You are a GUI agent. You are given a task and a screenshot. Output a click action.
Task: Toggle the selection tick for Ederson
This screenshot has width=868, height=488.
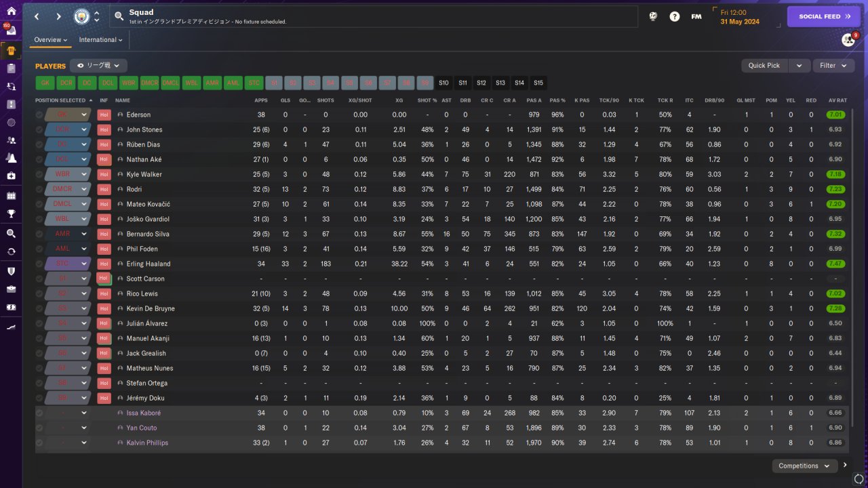pyautogui.click(x=39, y=115)
